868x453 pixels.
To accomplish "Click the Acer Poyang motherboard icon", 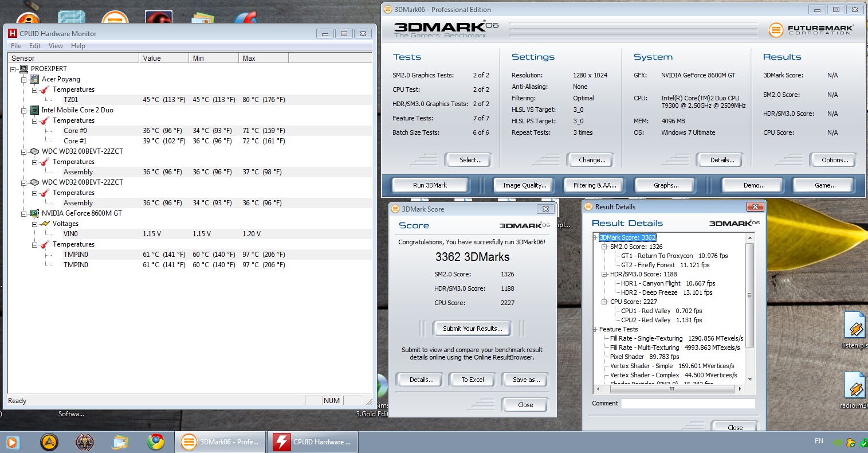I will click(34, 79).
